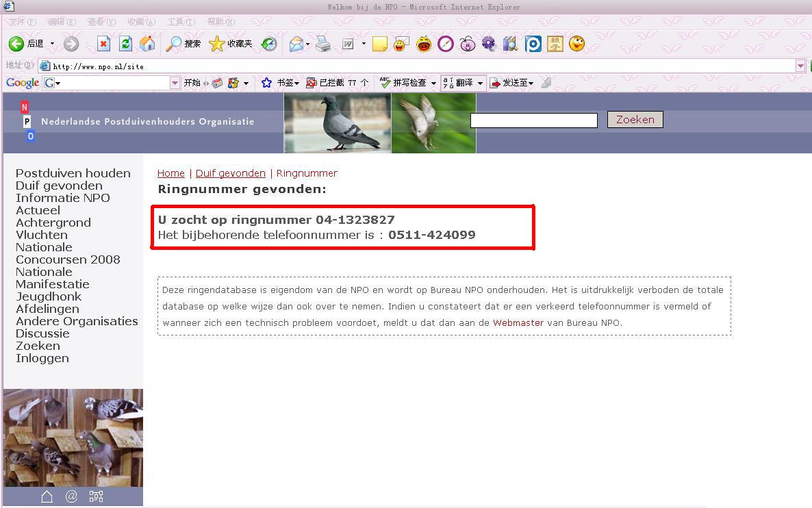Open the History clock icon
Screen dimensions: 812x508
[x=269, y=44]
